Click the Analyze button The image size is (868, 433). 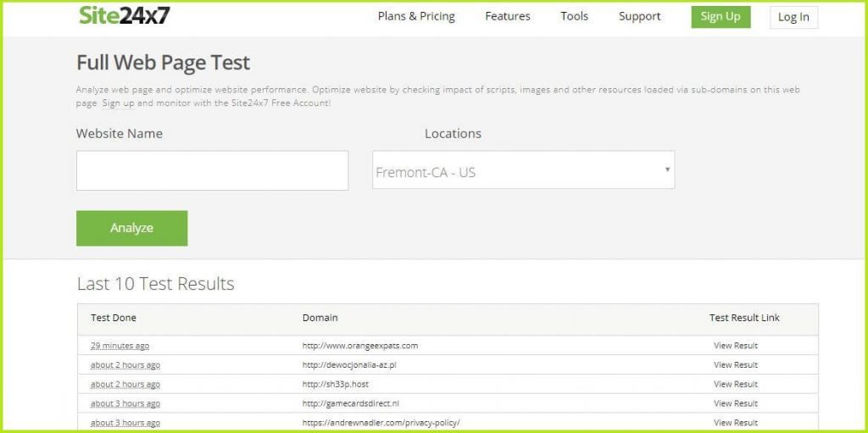click(x=131, y=228)
